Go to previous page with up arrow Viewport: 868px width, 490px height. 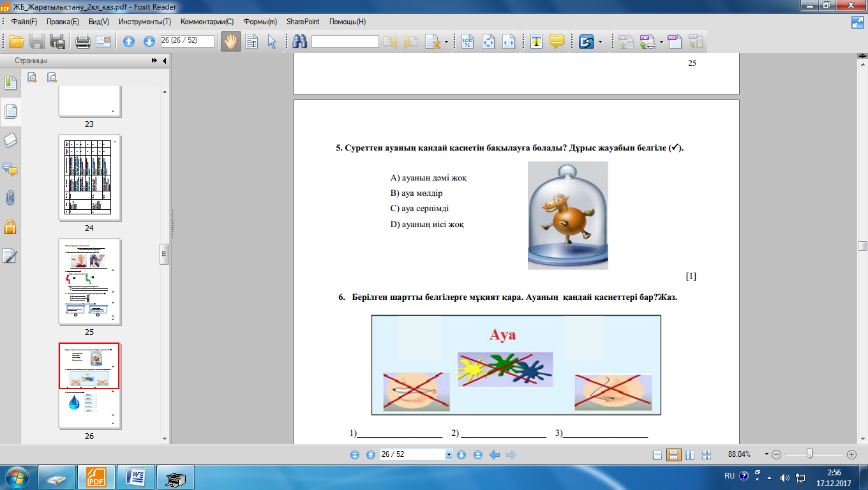coord(129,42)
